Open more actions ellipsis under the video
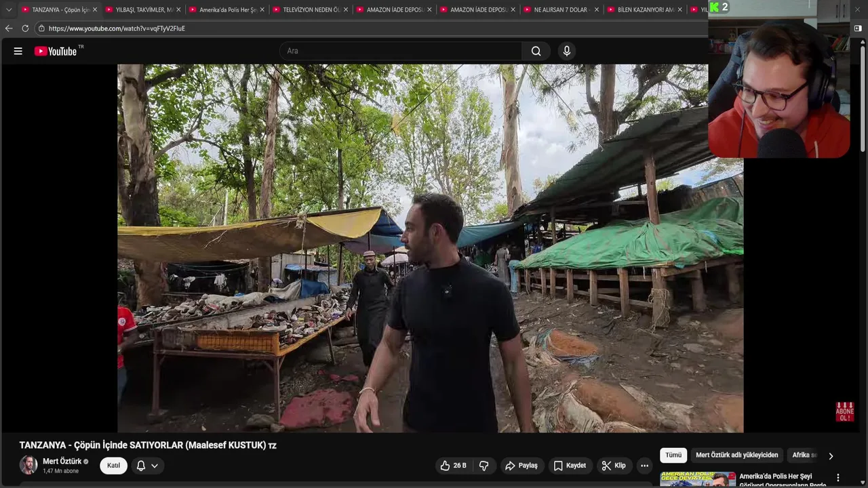This screenshot has height=488, width=868. [x=644, y=466]
